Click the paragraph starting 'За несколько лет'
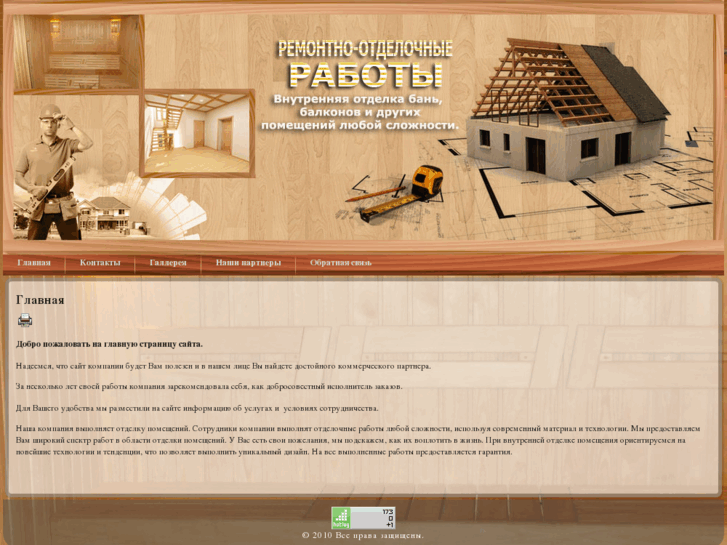 [x=209, y=386]
